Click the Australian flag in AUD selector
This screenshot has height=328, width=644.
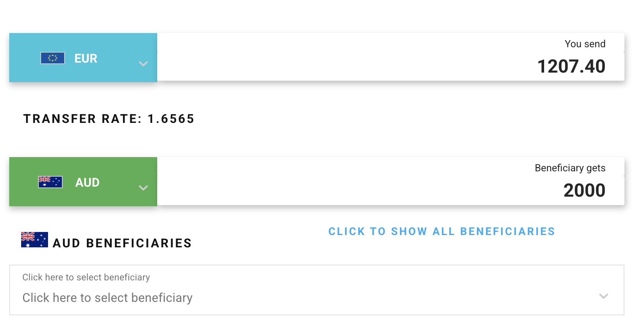coord(50,182)
